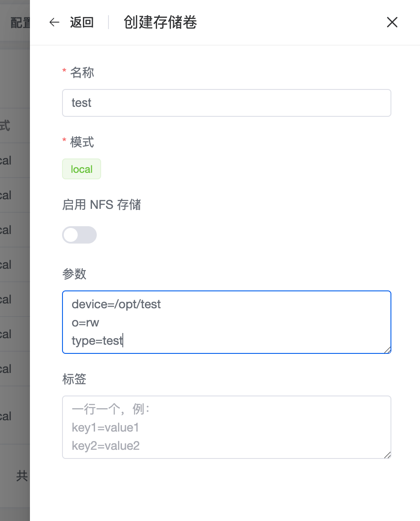The image size is (420, 521).
Task: Click the o=rw line in 参数
Action: (x=85, y=323)
